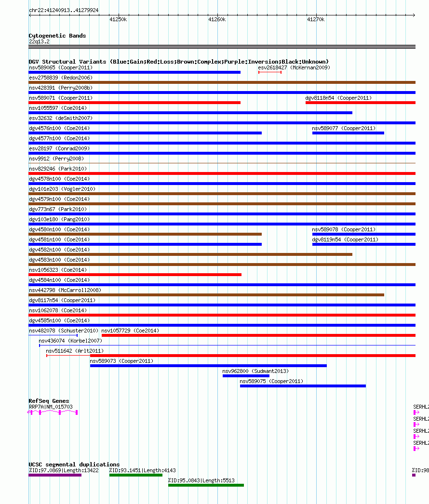Click dgv4582n100 (Coe2014) label
This screenshot has height=504, width=429.
(59, 250)
